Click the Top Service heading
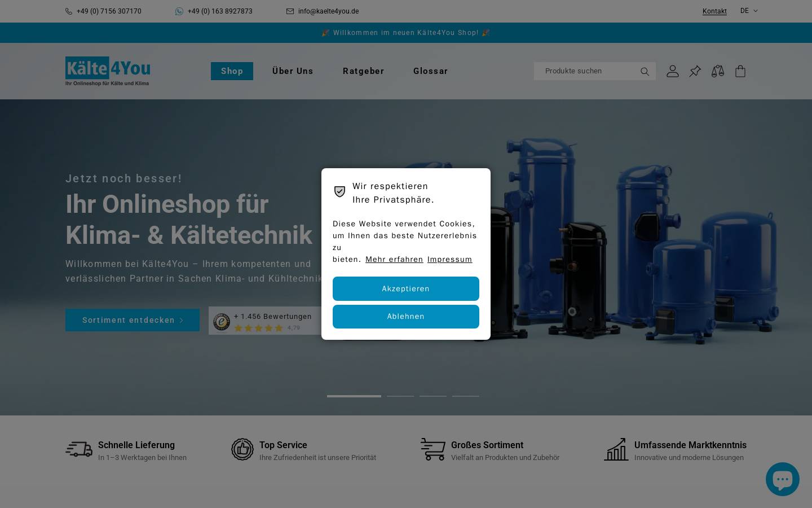Viewport: 812px width, 508px height. pos(283,445)
